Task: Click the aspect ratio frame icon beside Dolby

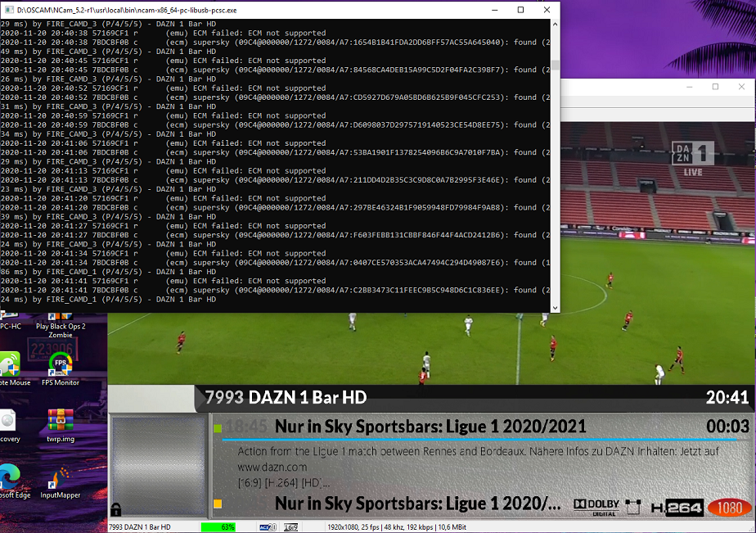Action: 632,507
